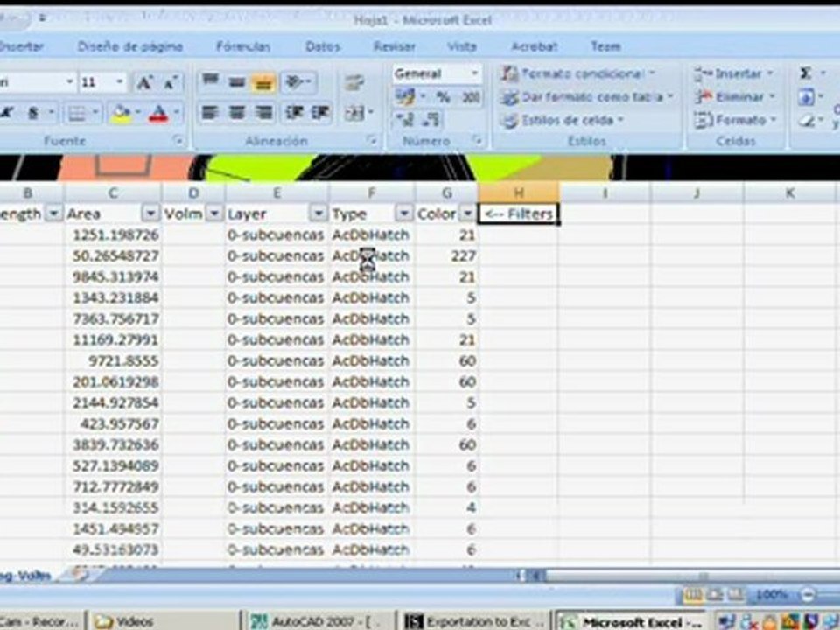Open fill color dropdown arrow
840x630 pixels.
pos(137,113)
